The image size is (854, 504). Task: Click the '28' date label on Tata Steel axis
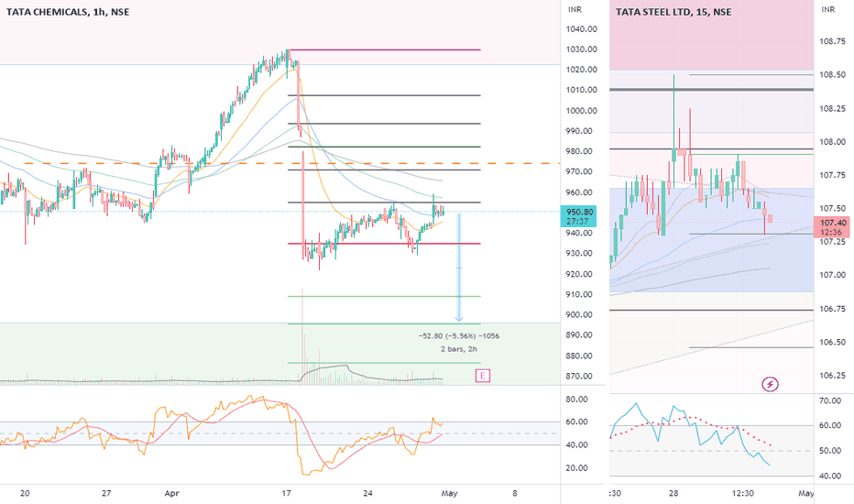point(673,494)
